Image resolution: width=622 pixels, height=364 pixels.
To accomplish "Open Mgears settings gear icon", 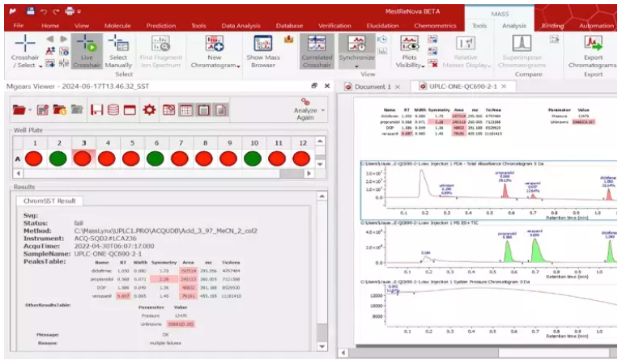I will pyautogui.click(x=149, y=109).
